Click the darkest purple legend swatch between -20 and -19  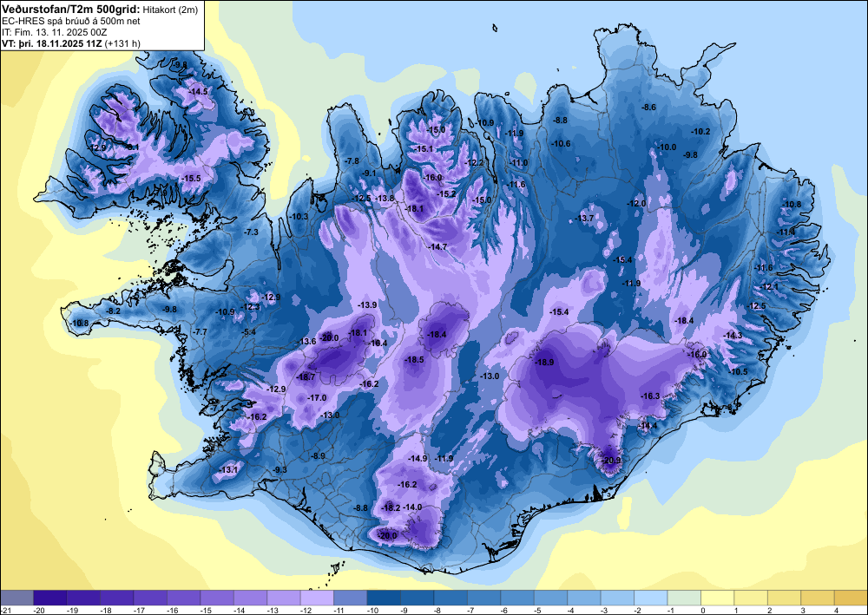pos(49,598)
